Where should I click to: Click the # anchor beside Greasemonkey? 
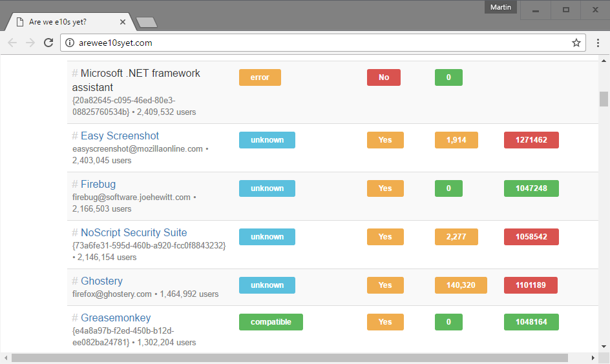75,318
